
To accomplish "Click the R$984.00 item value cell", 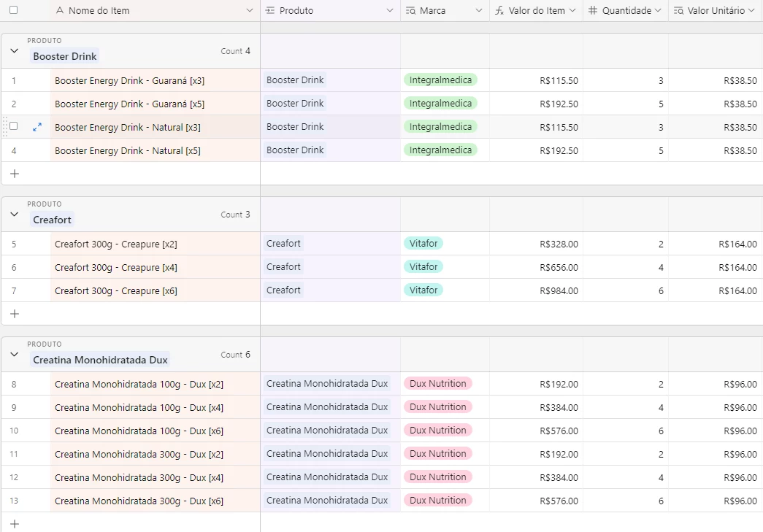I will (x=536, y=290).
